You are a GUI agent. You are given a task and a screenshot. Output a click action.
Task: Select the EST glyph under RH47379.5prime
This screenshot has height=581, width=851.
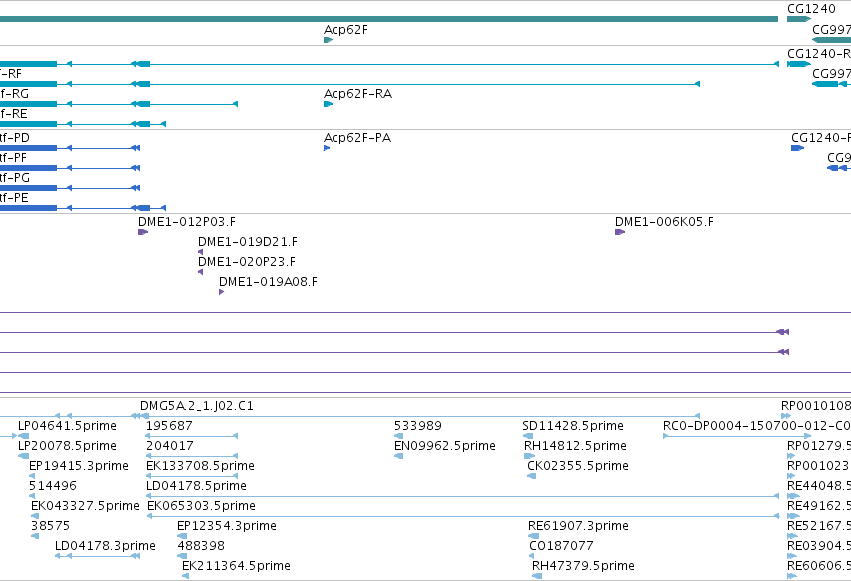537,576
